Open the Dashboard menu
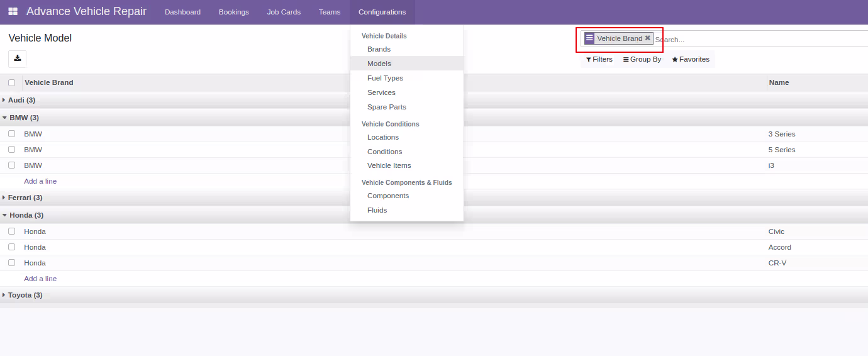Image resolution: width=868 pixels, height=356 pixels. click(182, 12)
